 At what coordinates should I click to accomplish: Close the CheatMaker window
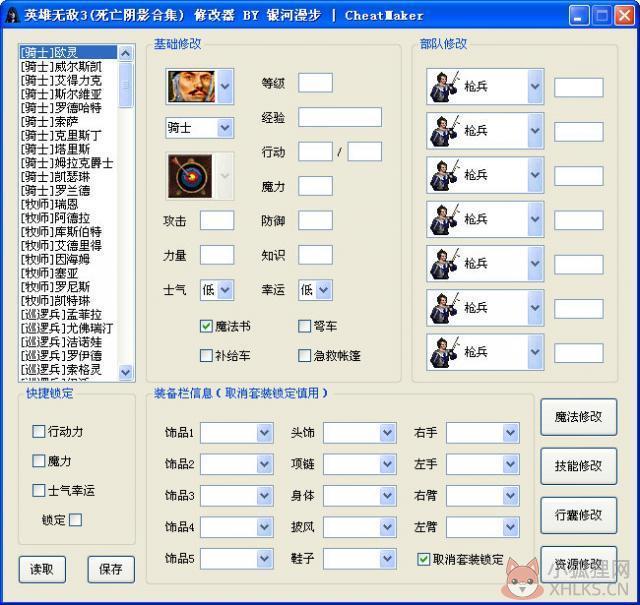point(624,16)
